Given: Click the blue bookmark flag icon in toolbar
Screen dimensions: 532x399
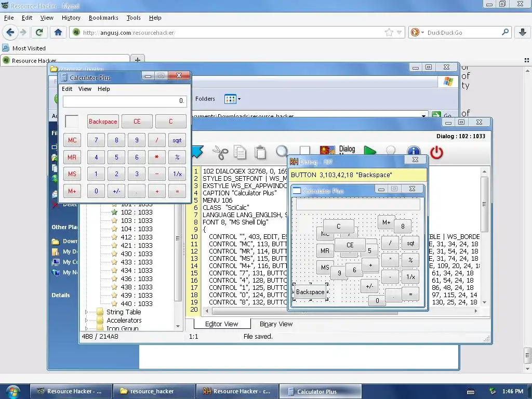Looking at the screenshot, I should click(197, 151).
